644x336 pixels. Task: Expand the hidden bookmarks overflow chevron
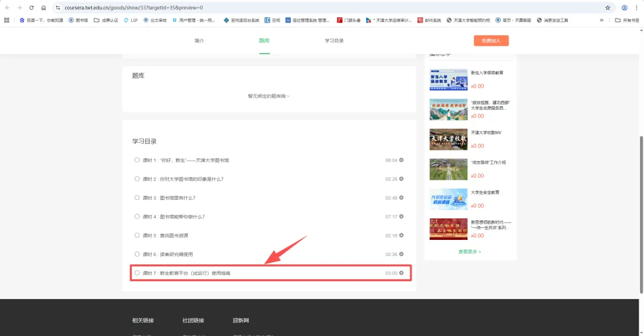618,20
